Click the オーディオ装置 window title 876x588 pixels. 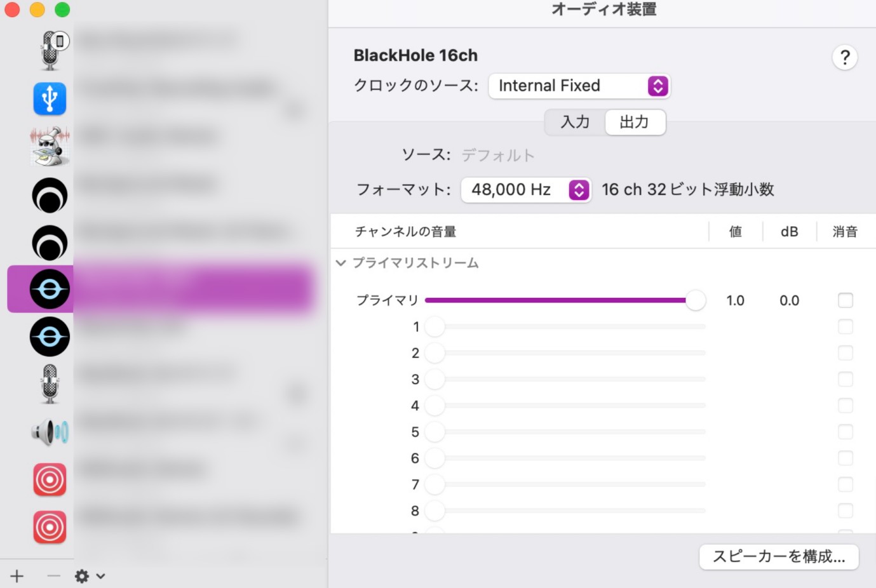click(x=603, y=10)
